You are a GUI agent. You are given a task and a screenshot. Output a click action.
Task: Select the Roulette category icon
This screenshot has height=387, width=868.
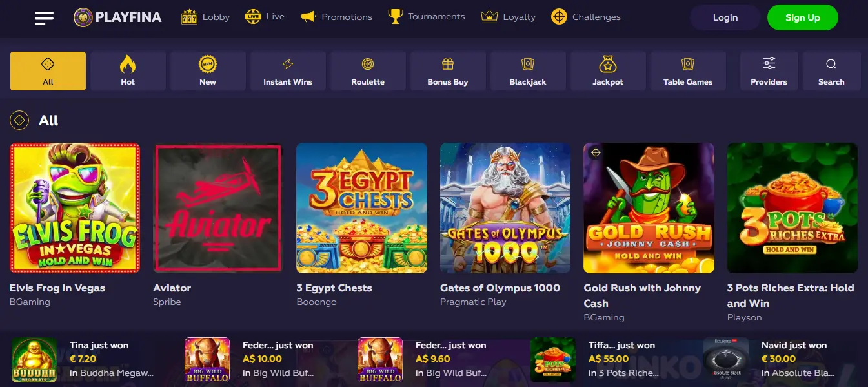pyautogui.click(x=368, y=70)
